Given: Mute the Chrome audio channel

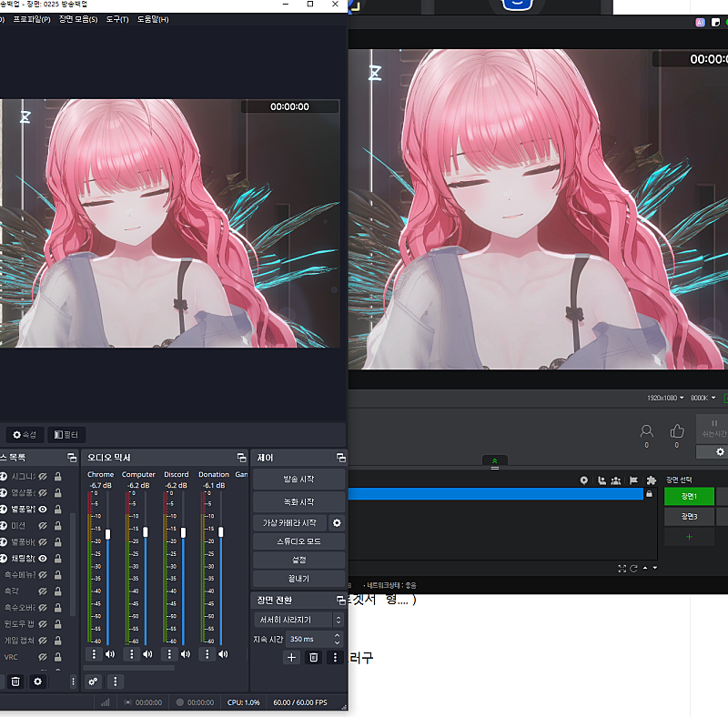Looking at the screenshot, I should (x=110, y=654).
